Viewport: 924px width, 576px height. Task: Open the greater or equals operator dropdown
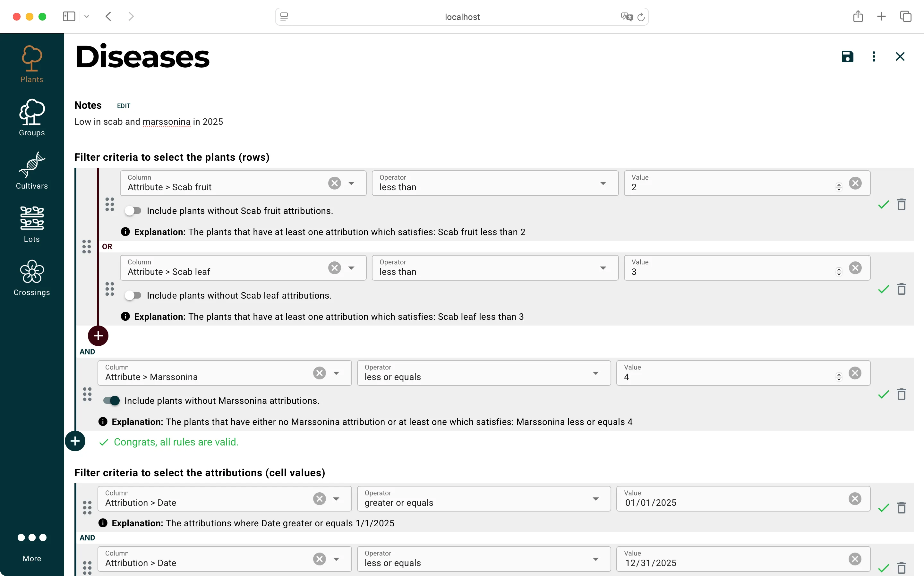pyautogui.click(x=596, y=498)
